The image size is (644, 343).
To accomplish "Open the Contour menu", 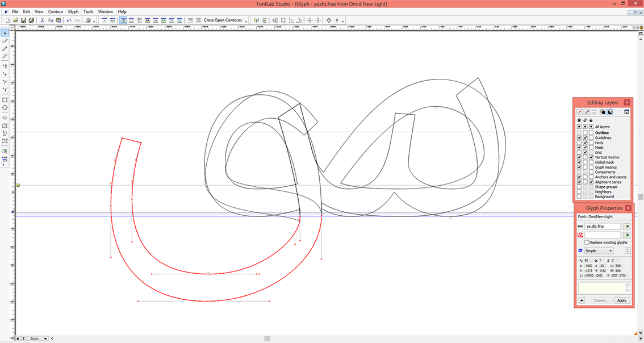I will pyautogui.click(x=56, y=11).
